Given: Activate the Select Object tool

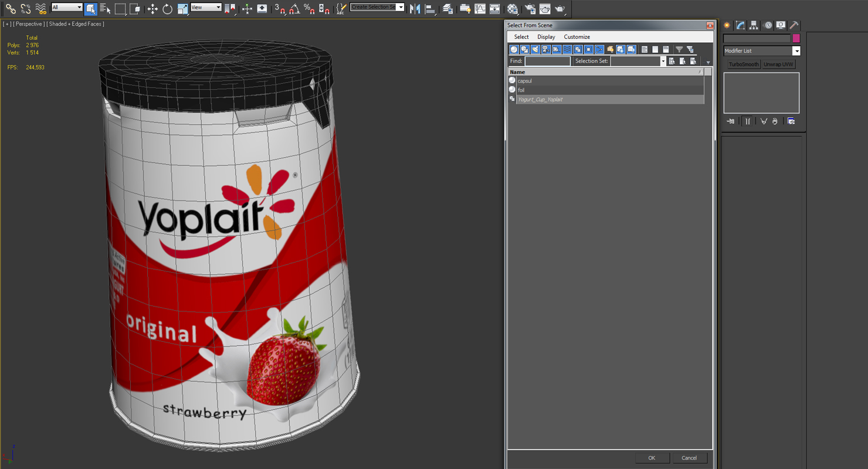Looking at the screenshot, I should point(90,9).
